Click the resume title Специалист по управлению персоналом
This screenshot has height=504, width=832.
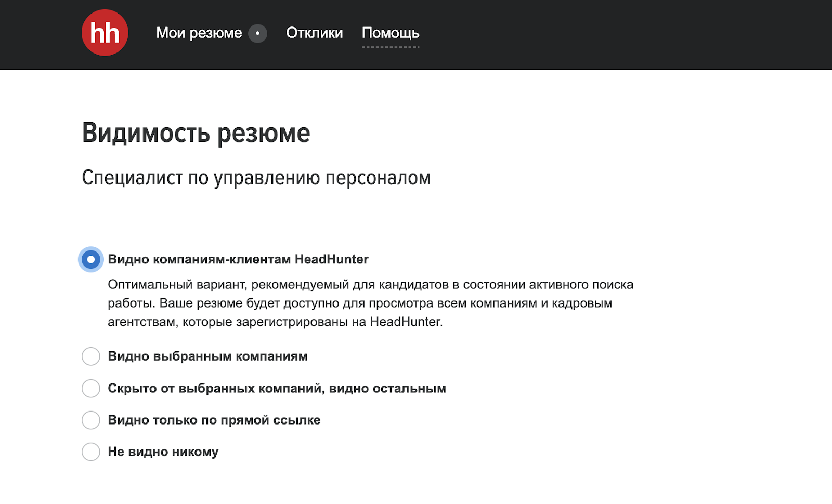coord(256,178)
